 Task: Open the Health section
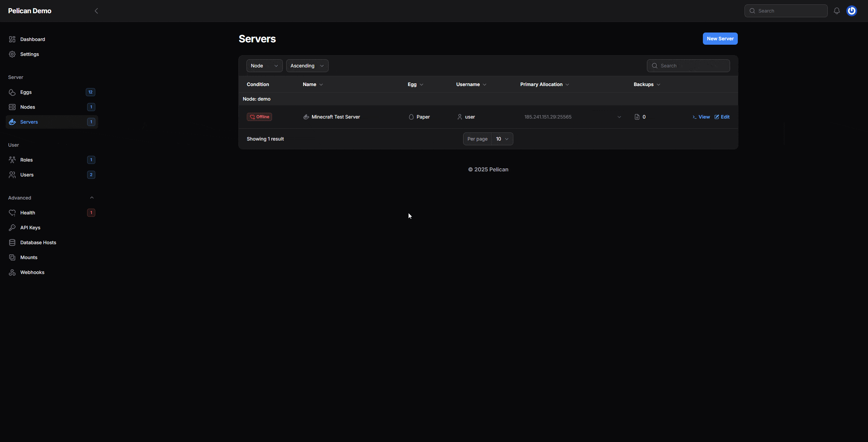point(27,213)
